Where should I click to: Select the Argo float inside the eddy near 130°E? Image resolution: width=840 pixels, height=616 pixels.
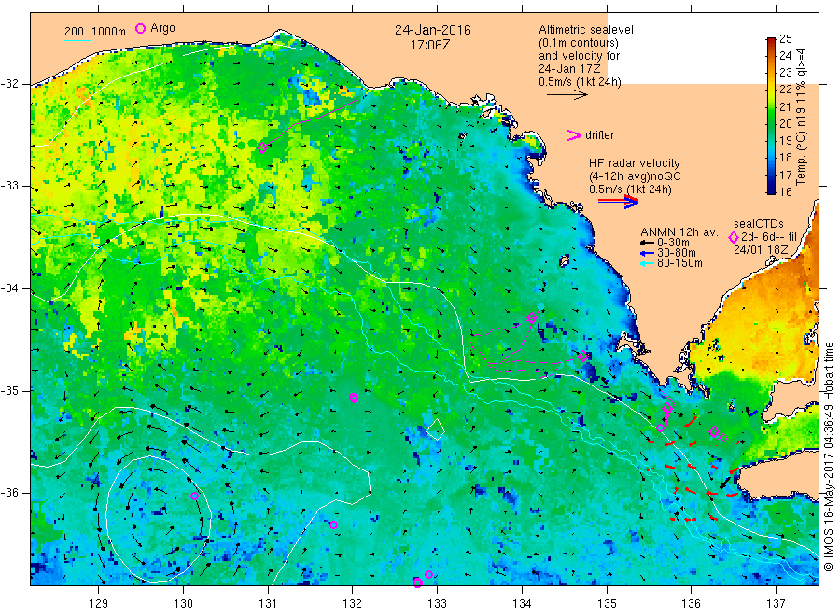[x=195, y=496]
